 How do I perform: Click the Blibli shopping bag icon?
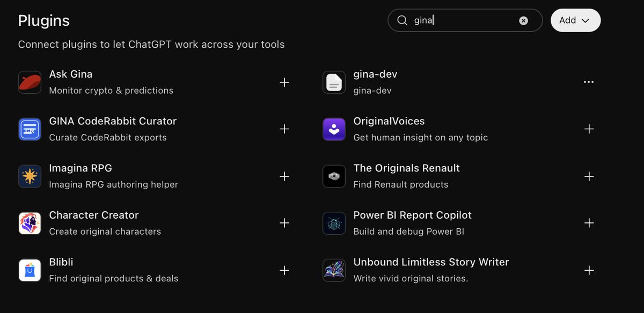30,270
